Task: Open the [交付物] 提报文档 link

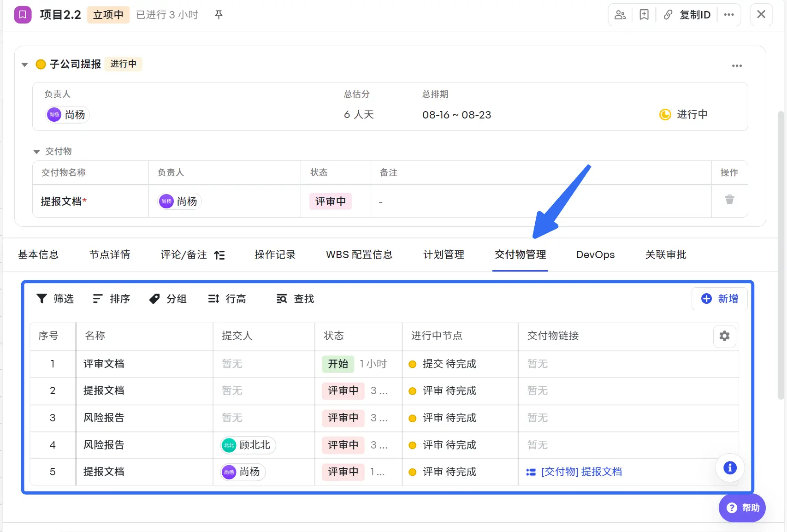Action: tap(580, 472)
